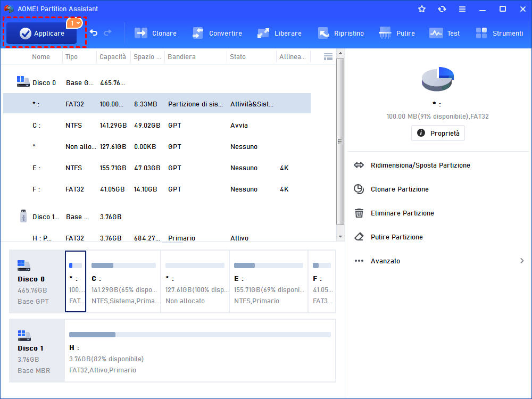Screen dimensions: 532x399
Task: Open the Liberare tool
Action: [x=279, y=33]
